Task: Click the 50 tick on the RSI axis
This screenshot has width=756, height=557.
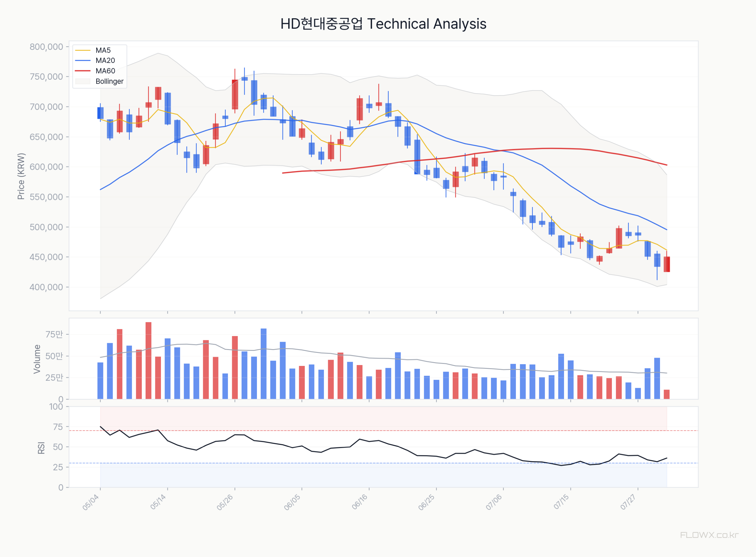Action: coord(58,447)
